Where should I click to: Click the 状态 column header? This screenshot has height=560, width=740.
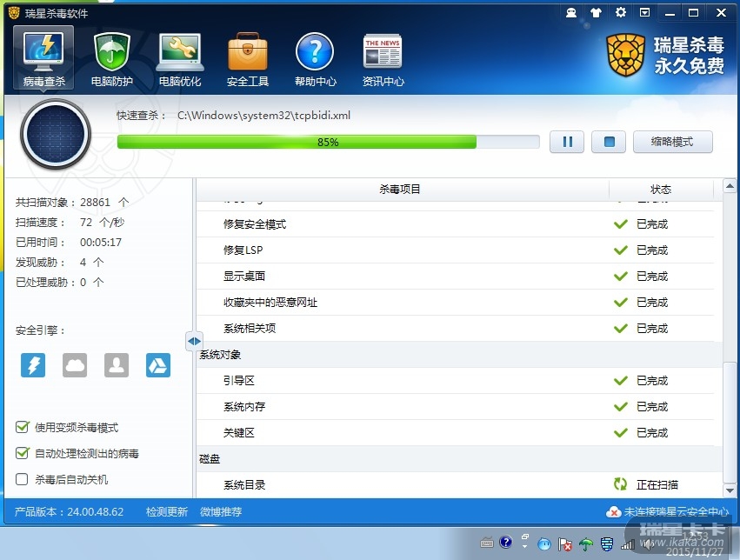[x=661, y=190]
